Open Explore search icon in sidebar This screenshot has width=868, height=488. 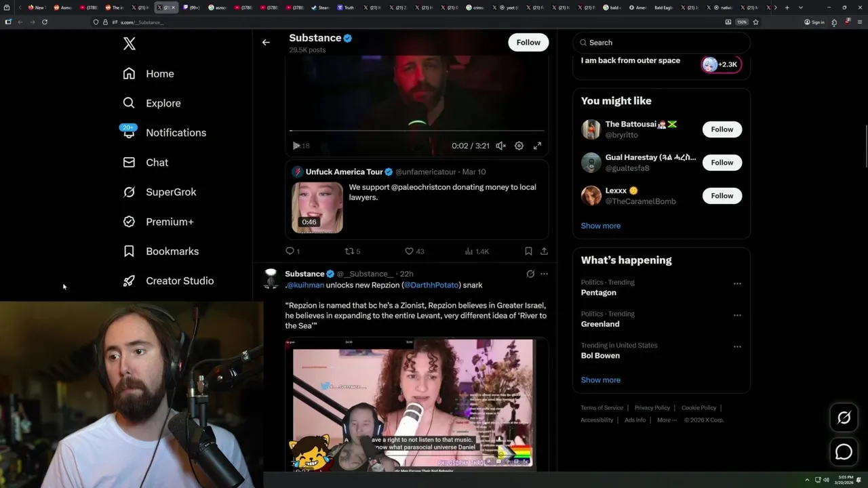pos(129,103)
